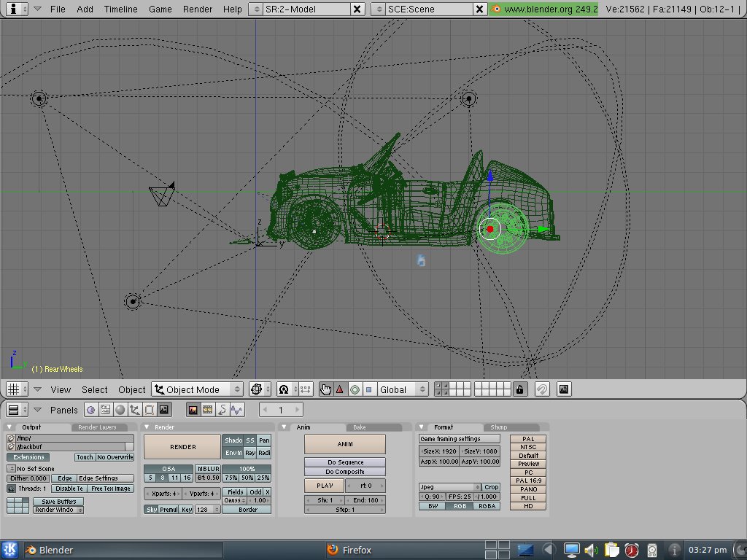This screenshot has height=560, width=747.
Task: Select OSA sample count 16
Action: (x=187, y=478)
